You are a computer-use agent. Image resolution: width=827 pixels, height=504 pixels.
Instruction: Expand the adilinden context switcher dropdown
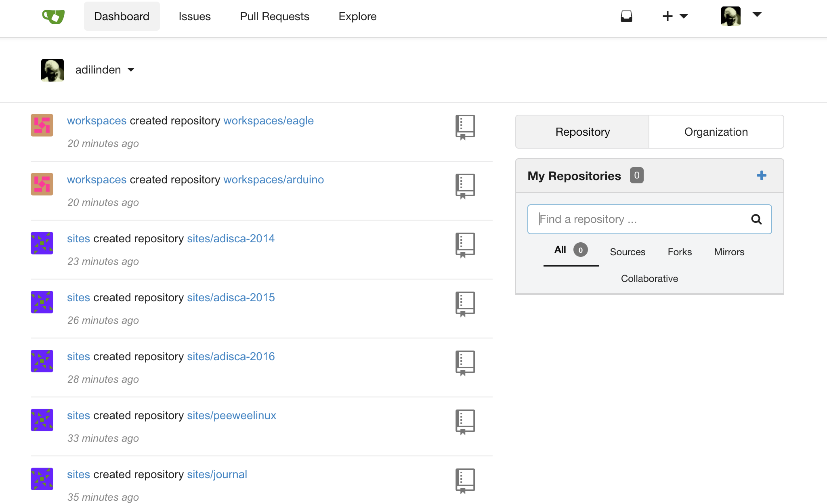(x=131, y=69)
